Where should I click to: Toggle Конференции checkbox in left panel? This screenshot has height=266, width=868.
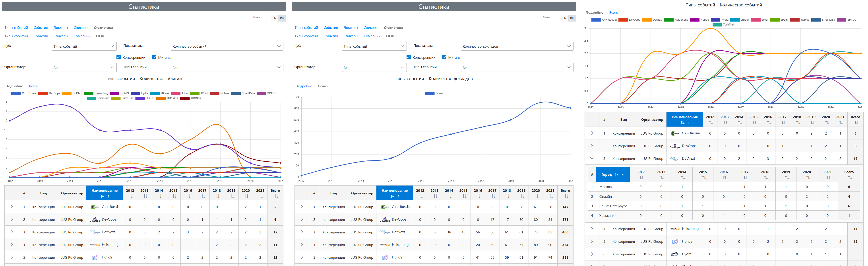[x=119, y=57]
